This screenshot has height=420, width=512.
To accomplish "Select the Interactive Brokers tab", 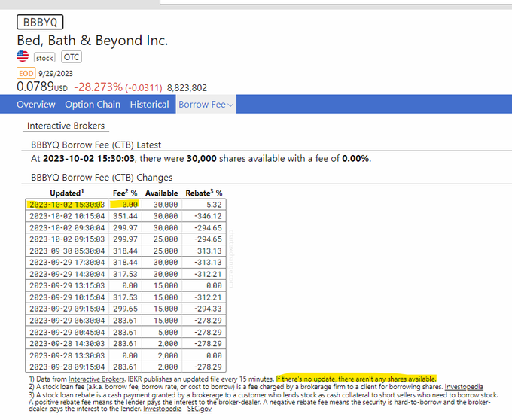I will click(x=66, y=126).
